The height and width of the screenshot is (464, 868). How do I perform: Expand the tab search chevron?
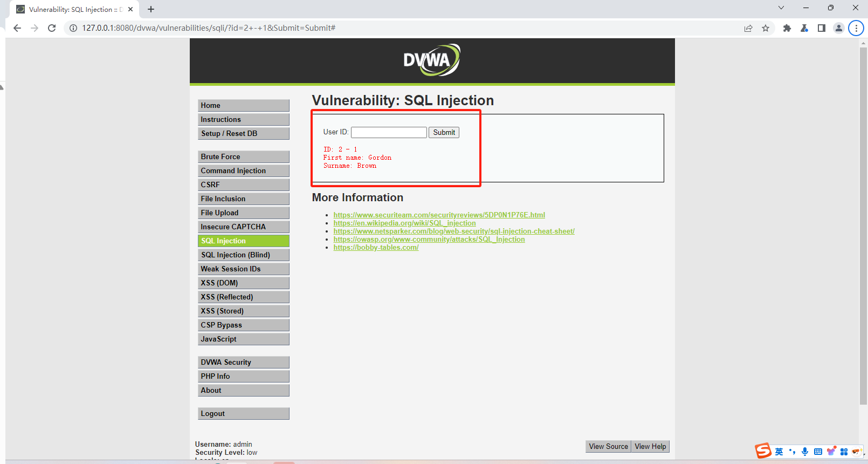coord(781,8)
